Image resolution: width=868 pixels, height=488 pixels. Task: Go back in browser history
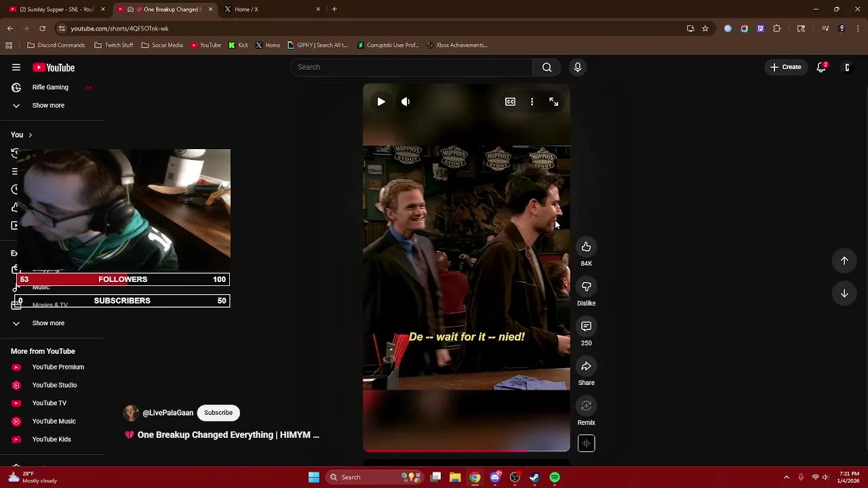point(9,28)
